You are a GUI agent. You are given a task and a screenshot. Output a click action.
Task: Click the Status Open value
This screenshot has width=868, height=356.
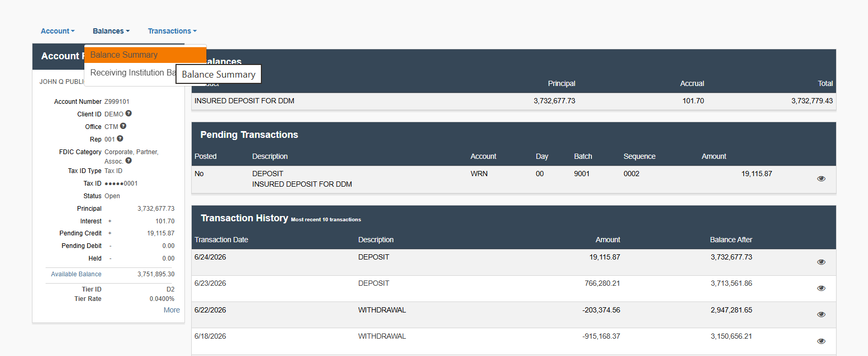[112, 196]
